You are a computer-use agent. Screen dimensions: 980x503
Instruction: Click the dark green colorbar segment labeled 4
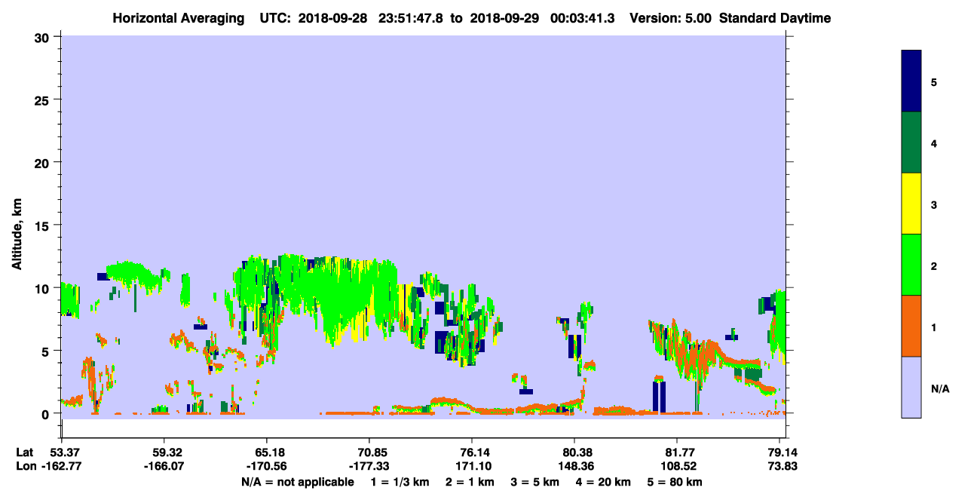[x=911, y=143]
